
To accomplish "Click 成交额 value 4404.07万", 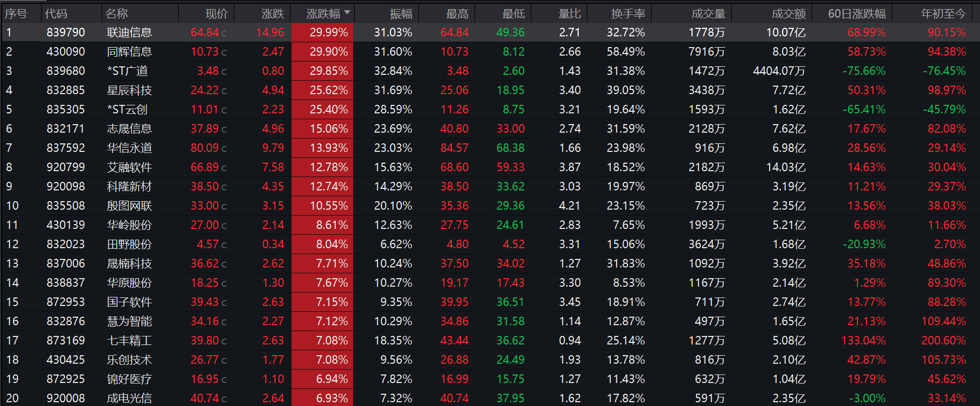I will [779, 71].
